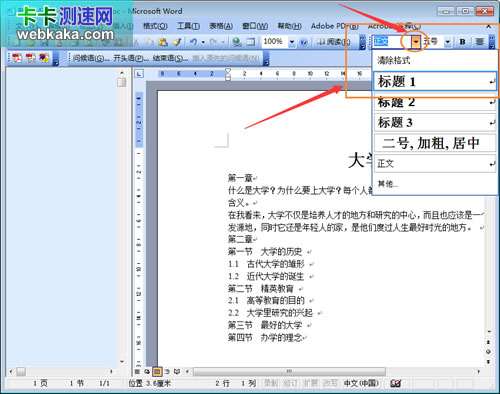Switch to Web layout view icon

(147, 371)
